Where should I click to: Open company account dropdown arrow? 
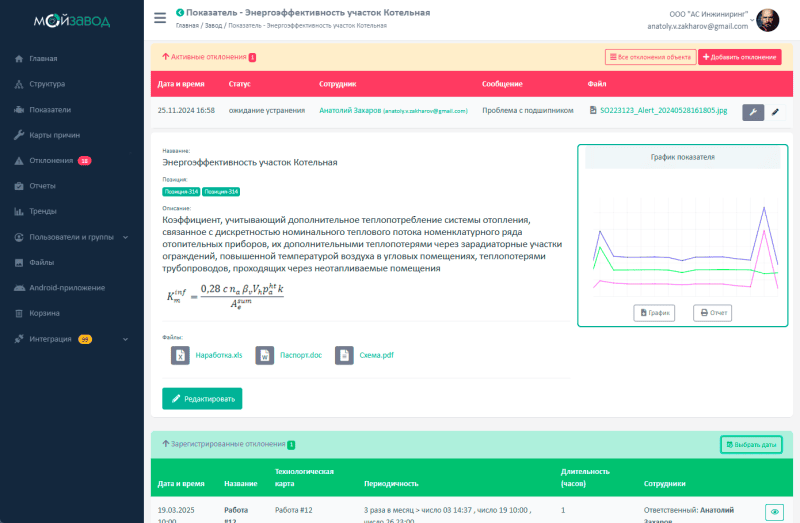[x=752, y=20]
